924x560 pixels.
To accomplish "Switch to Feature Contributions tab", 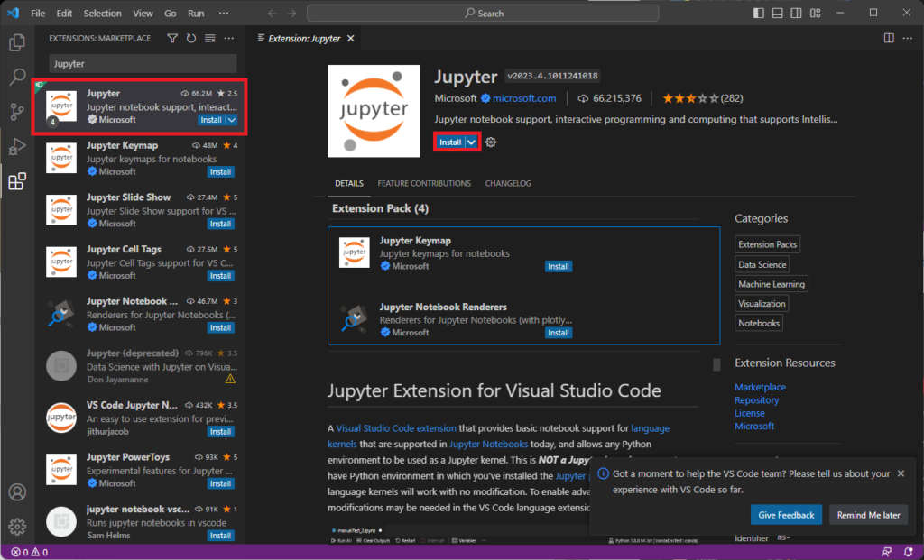I will tap(424, 184).
